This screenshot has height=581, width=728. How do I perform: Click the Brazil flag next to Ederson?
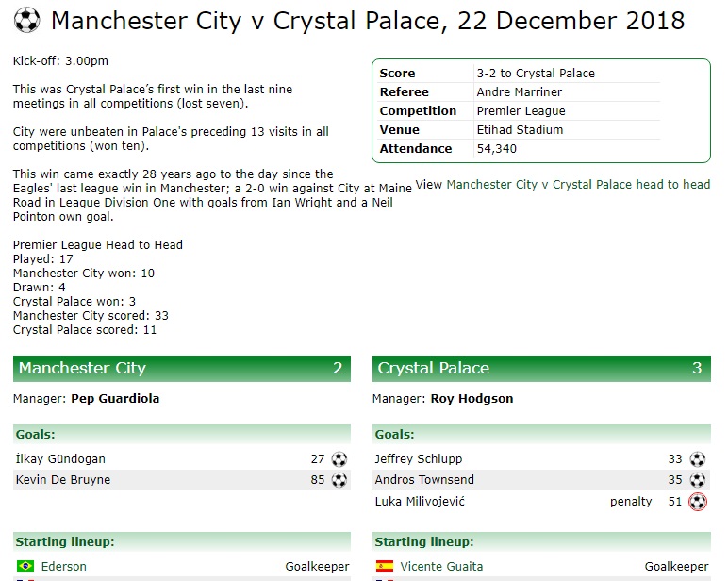[x=25, y=566]
